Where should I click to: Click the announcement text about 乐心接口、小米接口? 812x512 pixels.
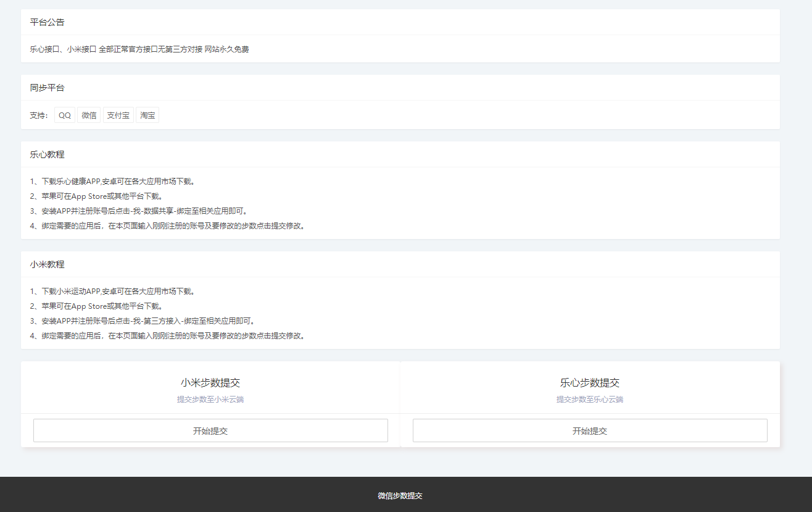[139, 49]
